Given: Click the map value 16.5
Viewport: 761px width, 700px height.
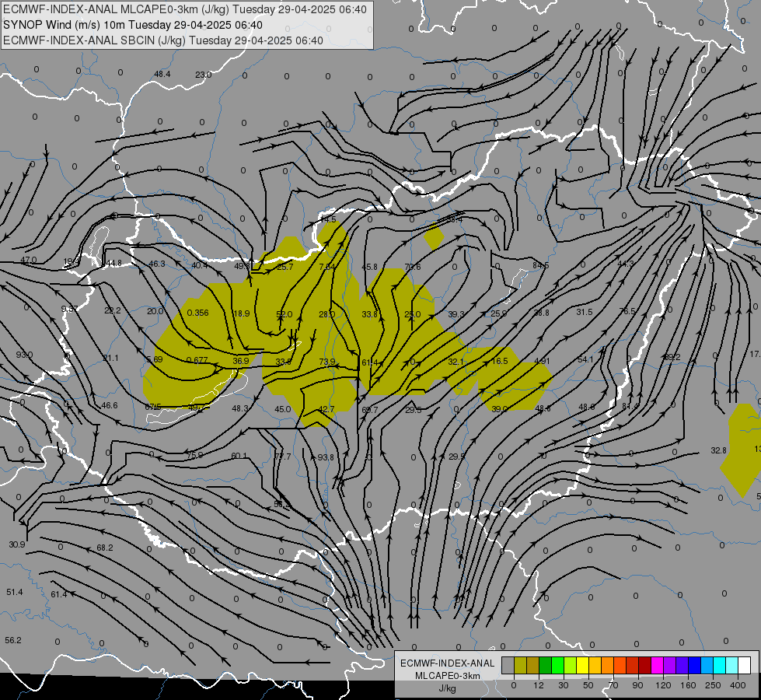Looking at the screenshot, I should (x=499, y=361).
